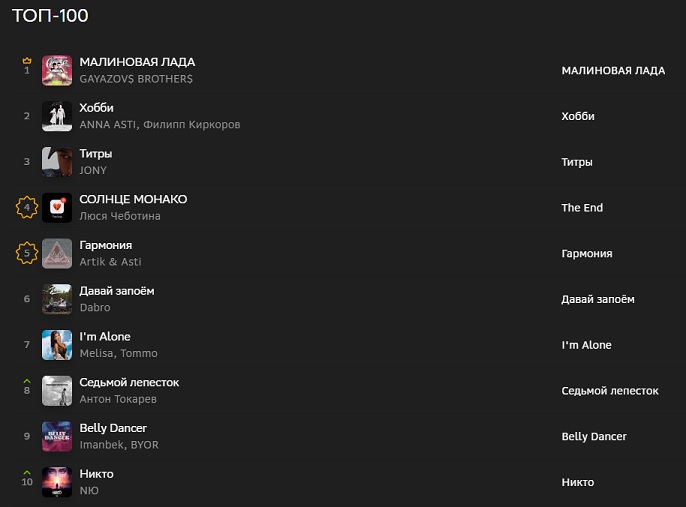Open the Хобби track cover art
The width and height of the screenshot is (686, 507).
click(x=57, y=116)
